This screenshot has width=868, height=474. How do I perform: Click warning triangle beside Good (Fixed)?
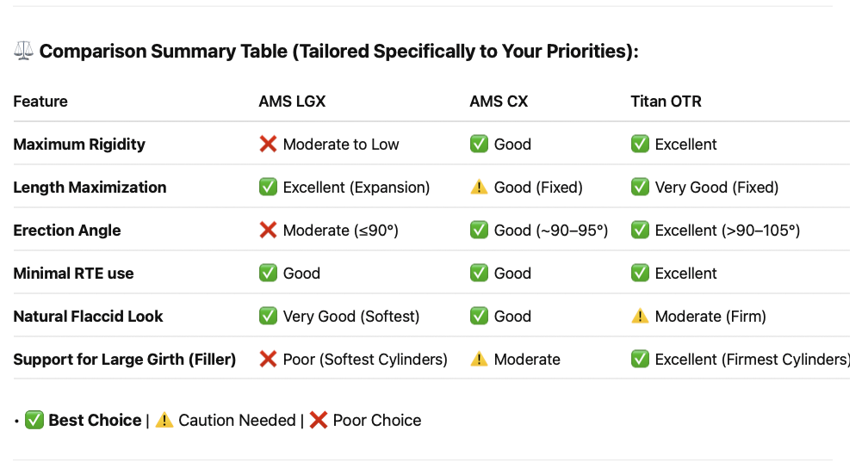(479, 187)
